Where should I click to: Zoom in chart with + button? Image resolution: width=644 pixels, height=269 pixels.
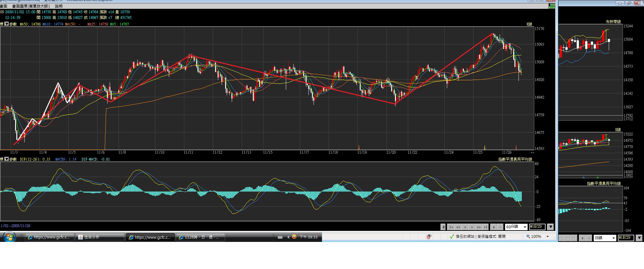click(x=494, y=227)
